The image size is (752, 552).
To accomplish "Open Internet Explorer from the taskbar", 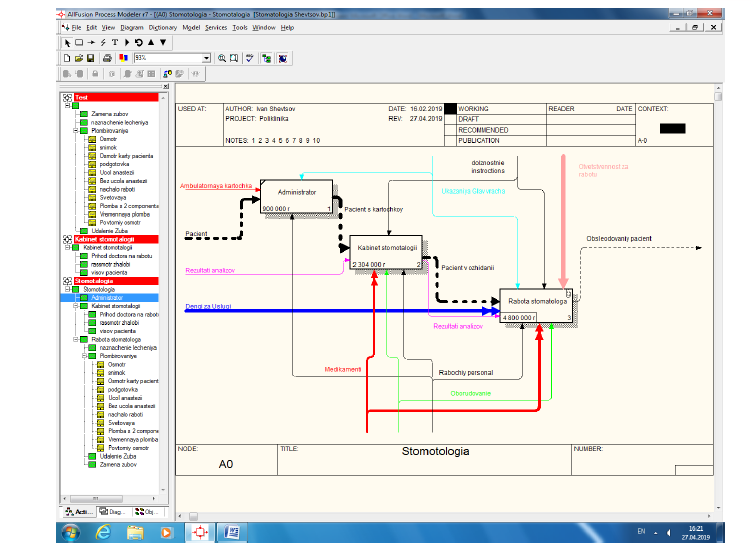I will click(x=102, y=533).
